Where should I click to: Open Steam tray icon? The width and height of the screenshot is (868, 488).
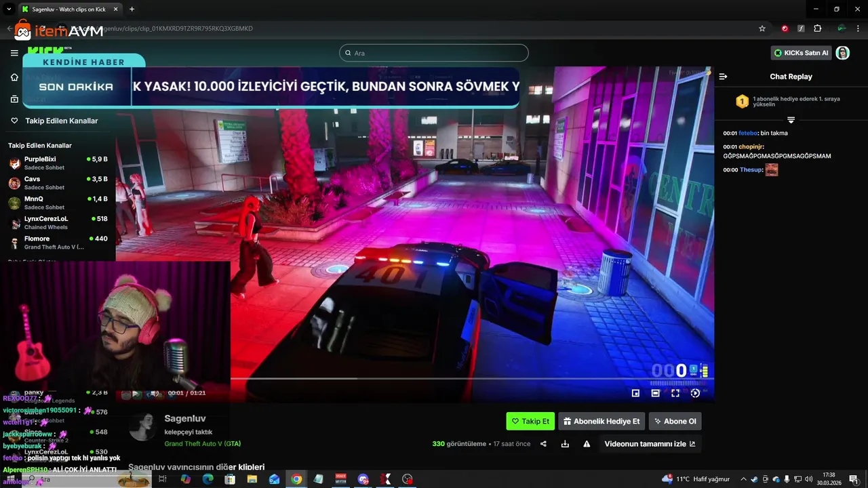(754, 479)
